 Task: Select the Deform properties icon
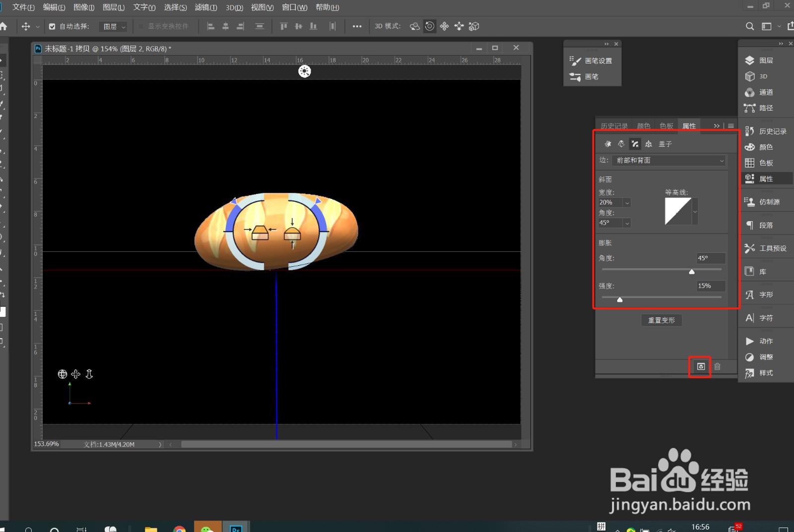click(621, 144)
